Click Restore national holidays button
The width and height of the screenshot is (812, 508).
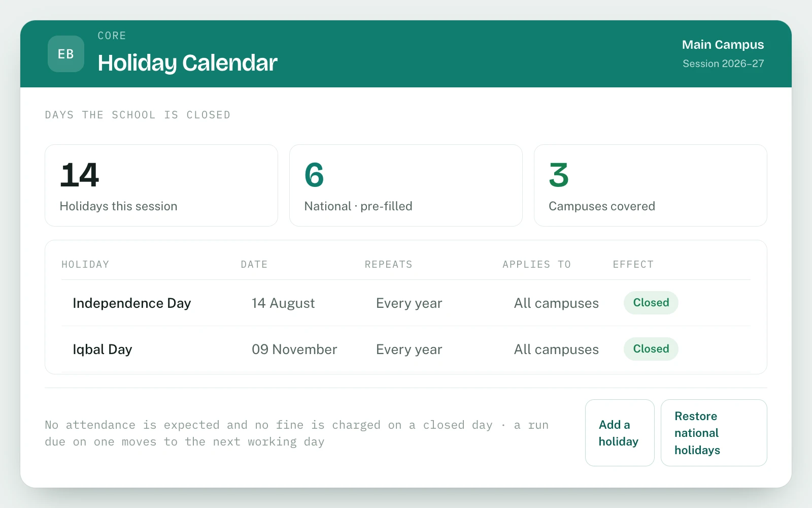click(714, 433)
